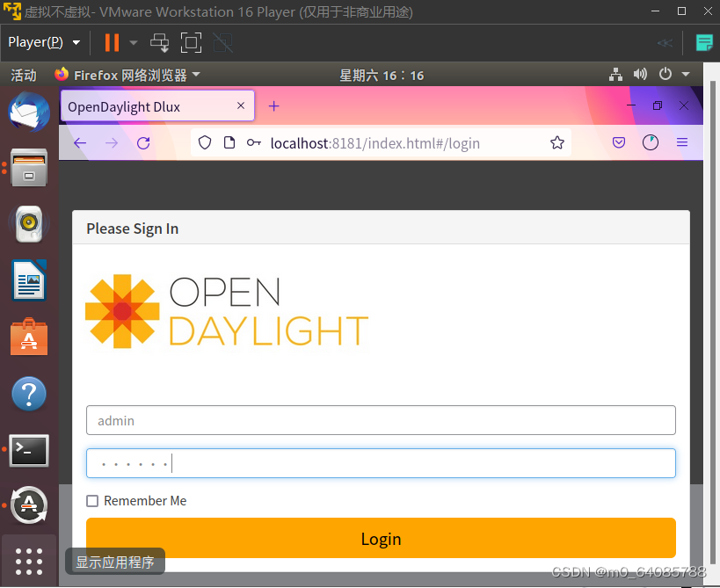The width and height of the screenshot is (720, 588).
Task: Reload the page in Firefox
Action: pyautogui.click(x=143, y=143)
